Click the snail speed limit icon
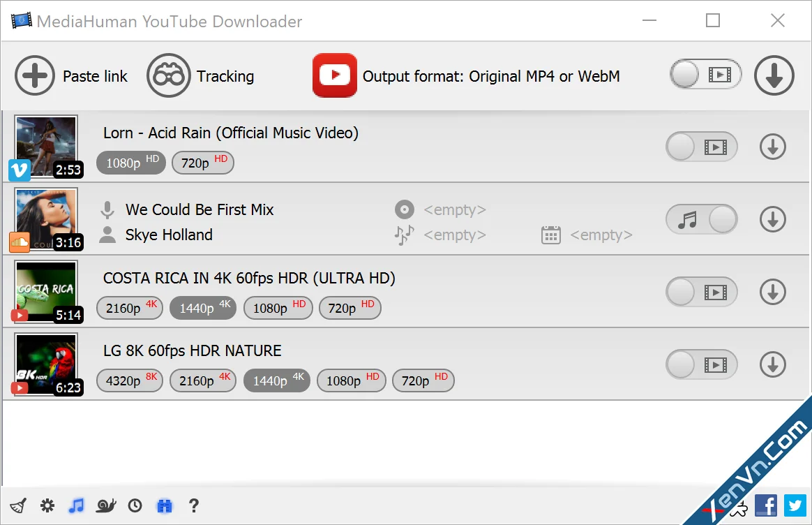 click(105, 505)
